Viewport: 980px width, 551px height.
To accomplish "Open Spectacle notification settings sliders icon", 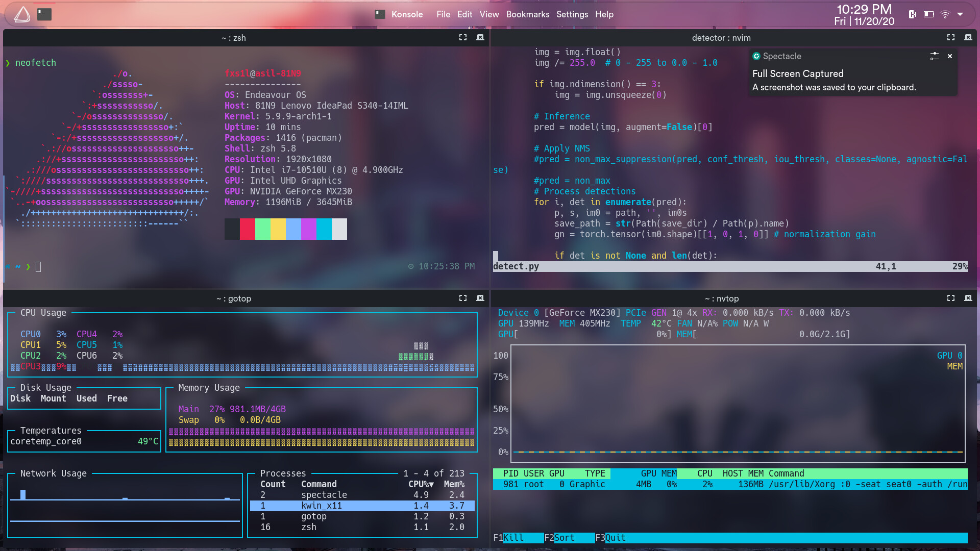I will click(934, 56).
